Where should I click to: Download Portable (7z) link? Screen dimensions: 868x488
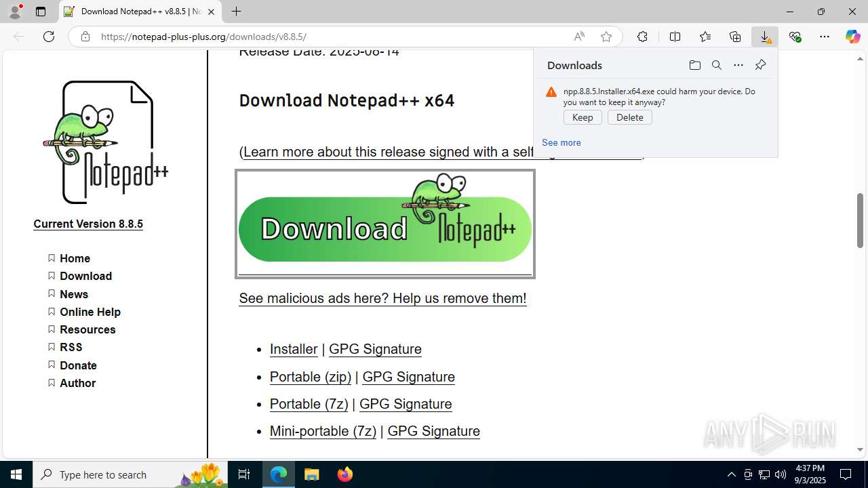tap(309, 404)
